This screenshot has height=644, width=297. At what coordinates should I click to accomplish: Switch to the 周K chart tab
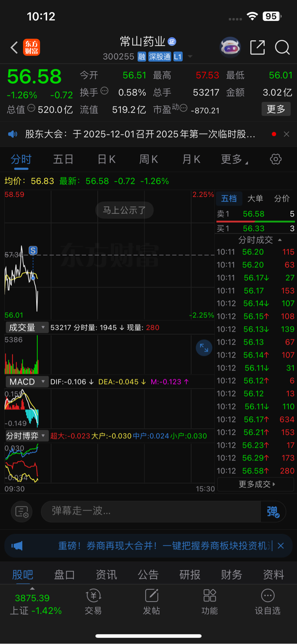148,159
